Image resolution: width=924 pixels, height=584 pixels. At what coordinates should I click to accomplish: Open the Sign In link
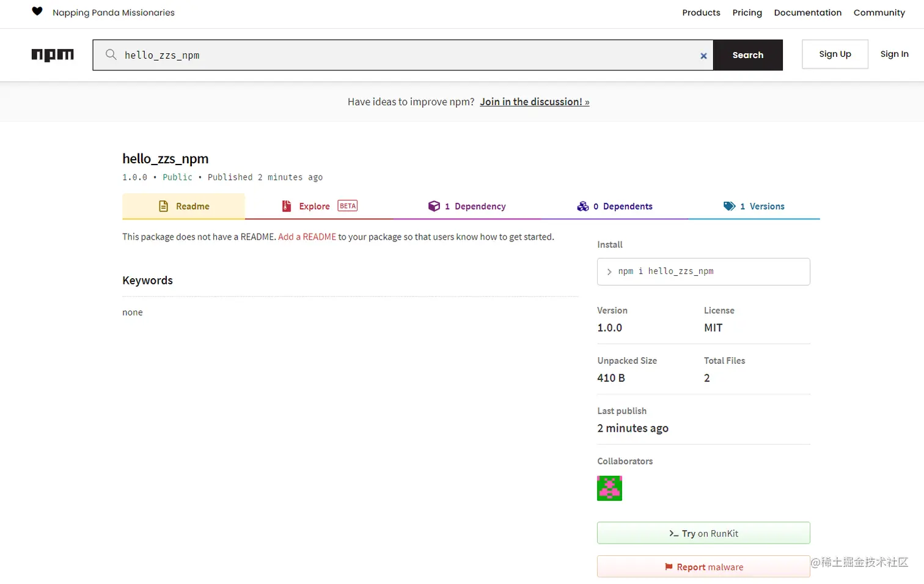(x=894, y=54)
